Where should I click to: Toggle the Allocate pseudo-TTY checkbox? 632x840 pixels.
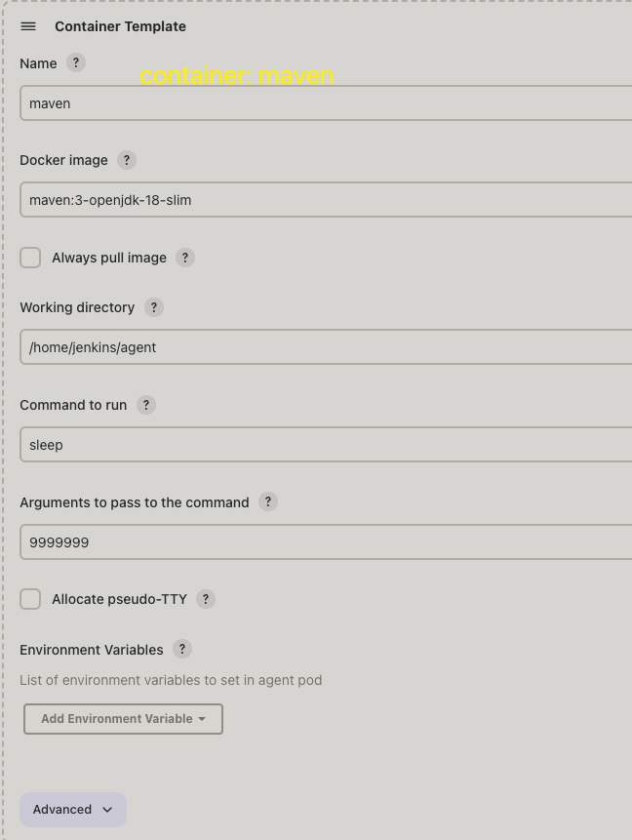pyautogui.click(x=31, y=599)
